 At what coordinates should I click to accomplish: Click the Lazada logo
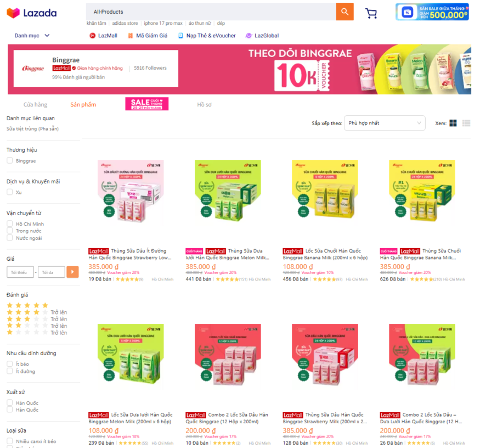[31, 13]
